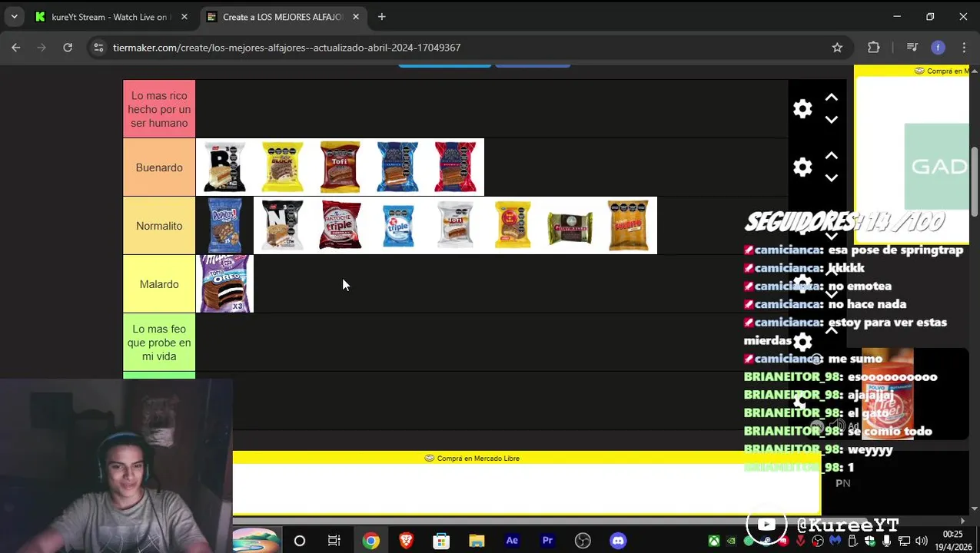Screen dimensions: 980x553
Task: Open the browser extensions menu
Action: pos(874,48)
